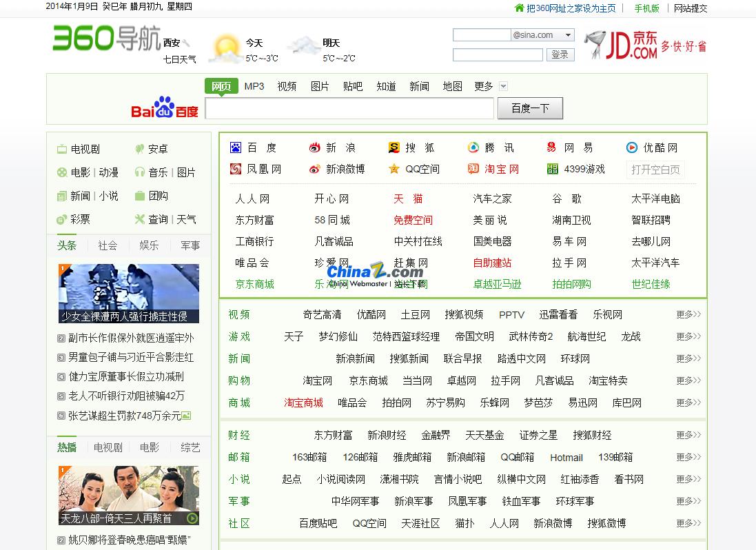Viewport: 756px width, 550px height.
Task: Click the Phoenix icon next to 凤凰网
Action: [x=235, y=169]
